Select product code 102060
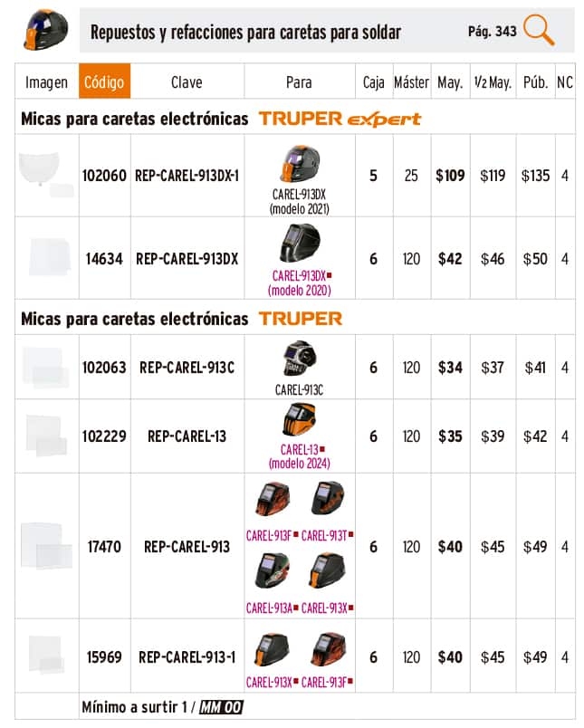Image resolution: width=584 pixels, height=728 pixels. coord(105,176)
